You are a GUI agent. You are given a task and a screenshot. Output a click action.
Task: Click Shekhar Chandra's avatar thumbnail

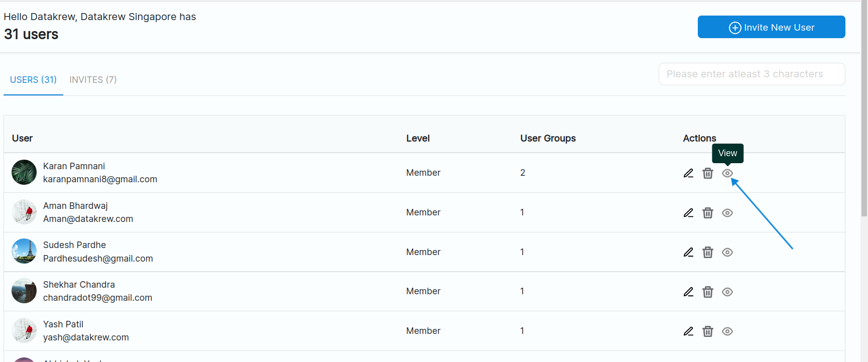point(24,291)
